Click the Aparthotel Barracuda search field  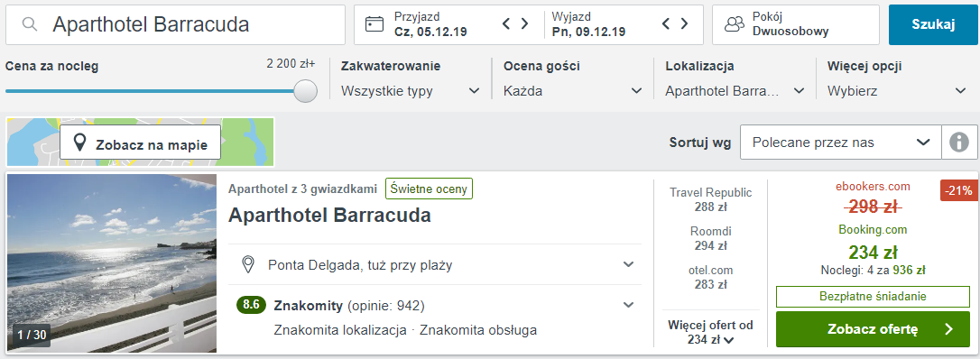coord(176,25)
